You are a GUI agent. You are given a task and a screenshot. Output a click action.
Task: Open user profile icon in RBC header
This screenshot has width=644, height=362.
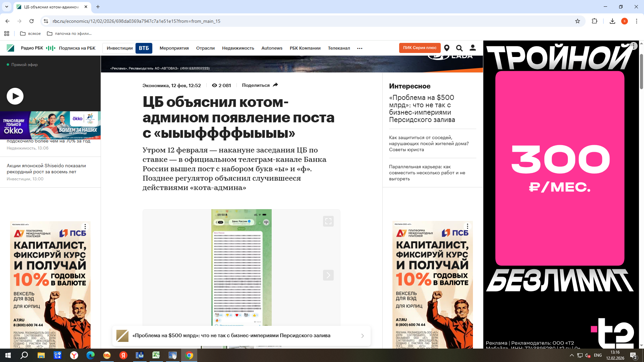click(x=473, y=48)
